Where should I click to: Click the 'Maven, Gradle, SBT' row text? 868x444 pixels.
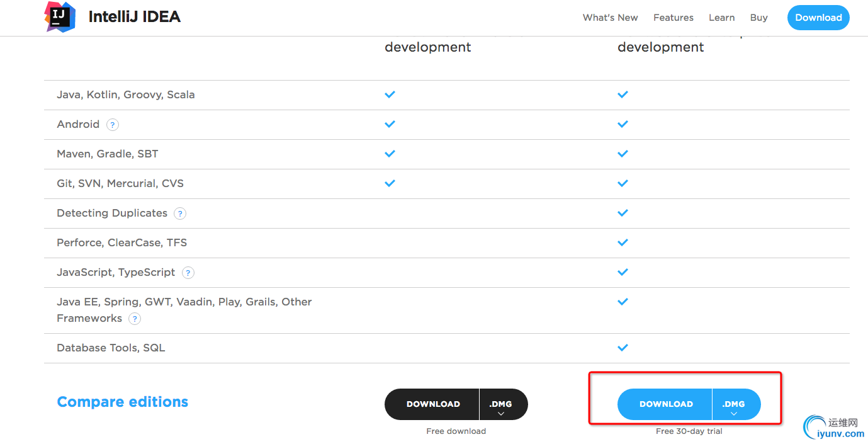click(108, 154)
